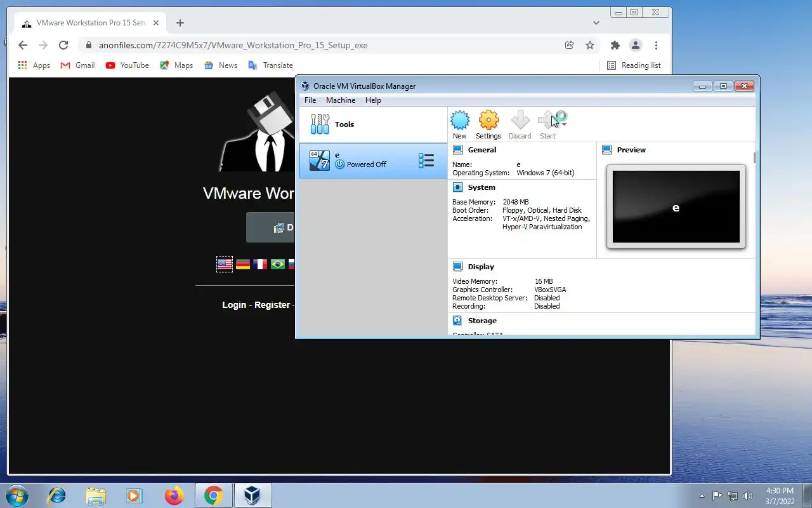Click the System section header

pos(481,187)
